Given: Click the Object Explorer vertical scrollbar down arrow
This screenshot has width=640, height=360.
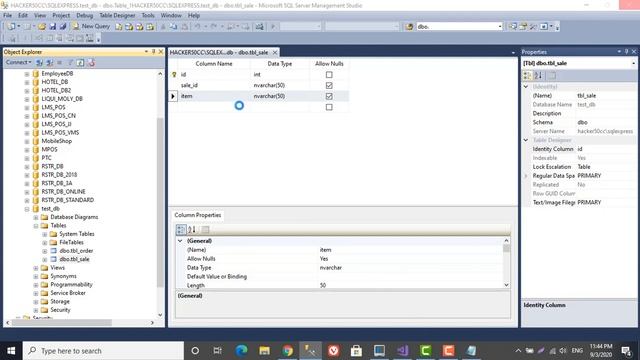Looking at the screenshot, I should coord(160,315).
